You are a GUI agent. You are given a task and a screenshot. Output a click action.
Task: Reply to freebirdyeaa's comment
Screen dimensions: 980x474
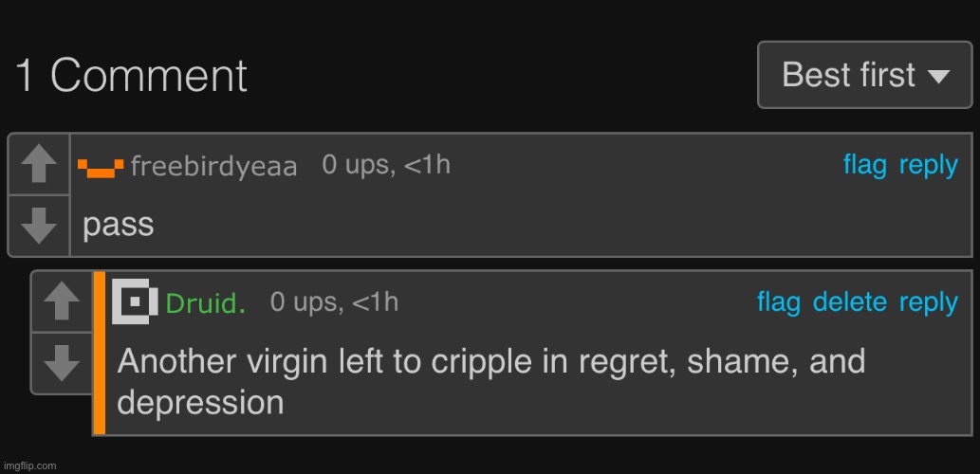tap(928, 166)
